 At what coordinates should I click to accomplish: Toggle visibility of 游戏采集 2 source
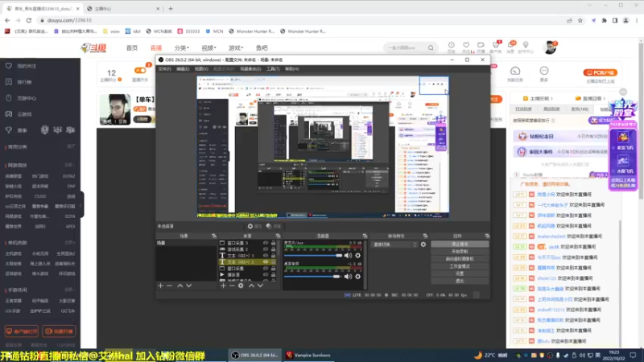(x=266, y=249)
